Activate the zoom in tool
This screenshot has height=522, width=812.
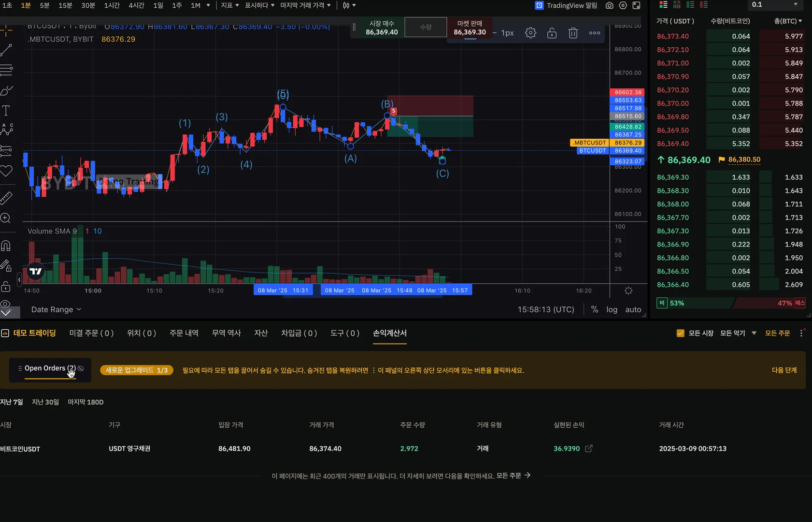(6, 218)
